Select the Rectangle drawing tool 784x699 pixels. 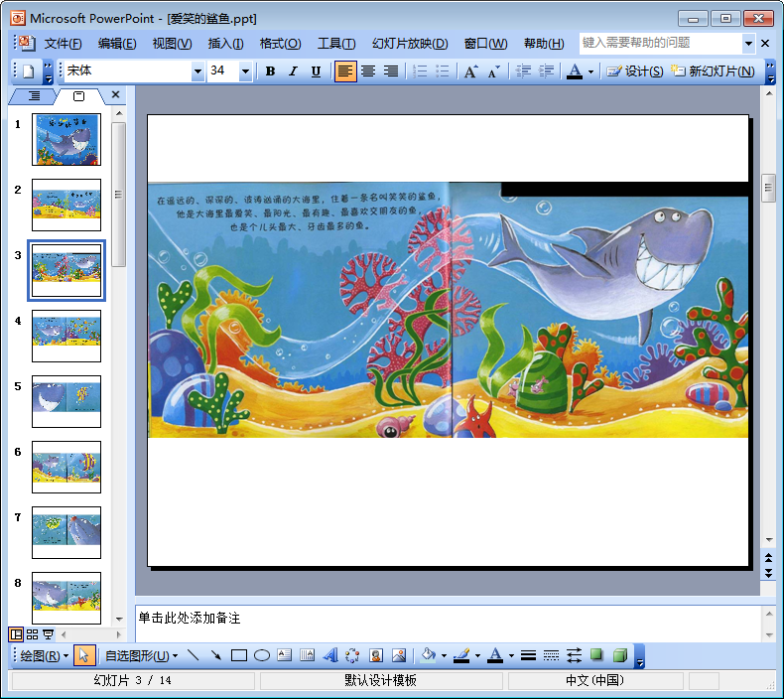tap(239, 655)
